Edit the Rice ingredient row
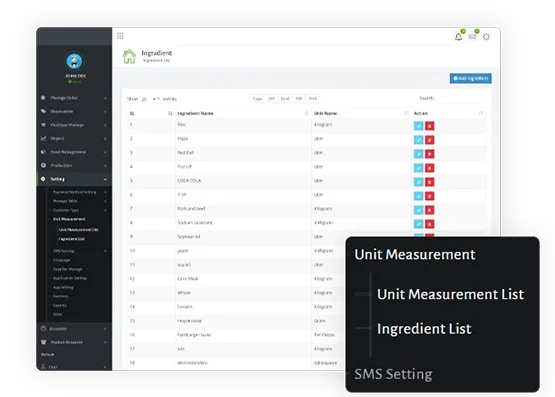 click(418, 126)
